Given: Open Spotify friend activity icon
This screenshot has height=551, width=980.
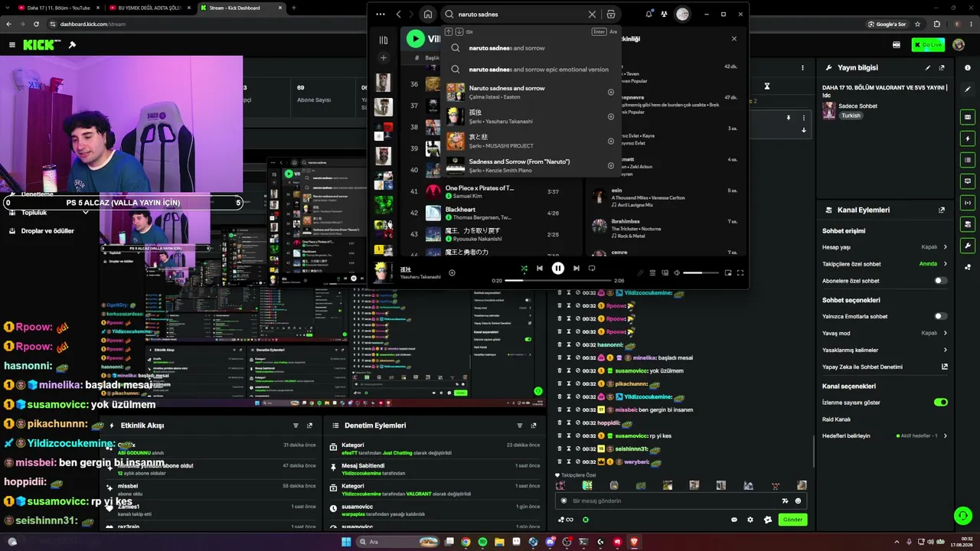Looking at the screenshot, I should pyautogui.click(x=664, y=14).
